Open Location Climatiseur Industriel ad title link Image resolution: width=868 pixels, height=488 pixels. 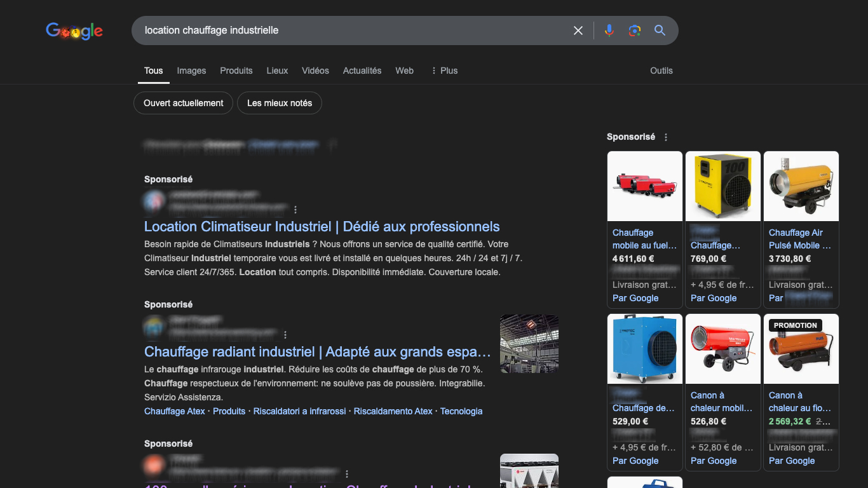322,227
